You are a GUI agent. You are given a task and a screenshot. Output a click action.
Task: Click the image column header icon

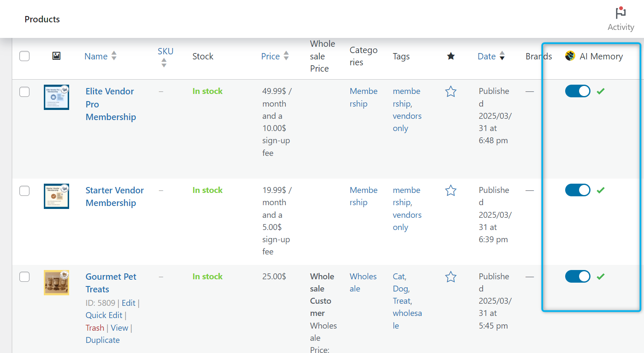click(x=56, y=56)
